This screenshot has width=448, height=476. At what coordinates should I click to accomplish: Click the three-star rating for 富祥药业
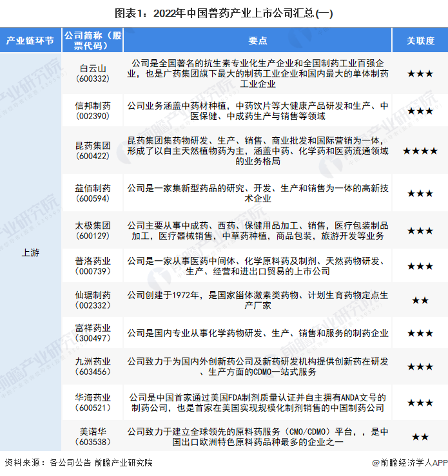[420, 333]
